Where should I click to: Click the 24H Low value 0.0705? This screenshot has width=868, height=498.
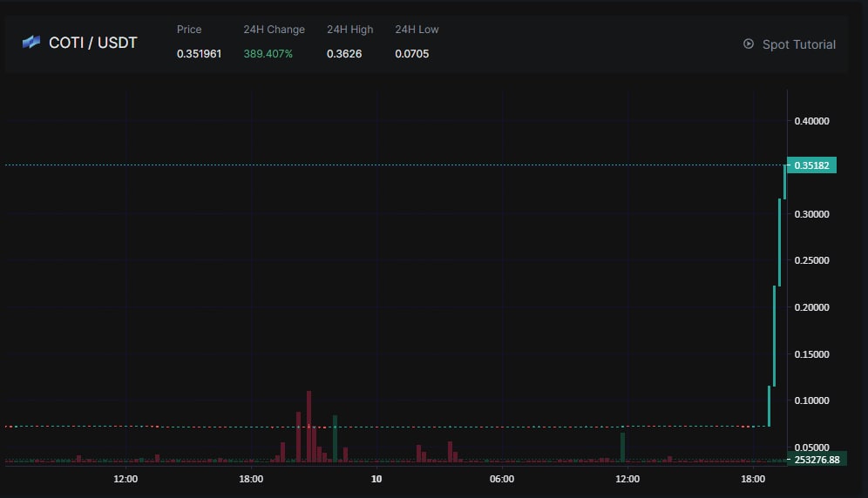click(412, 54)
